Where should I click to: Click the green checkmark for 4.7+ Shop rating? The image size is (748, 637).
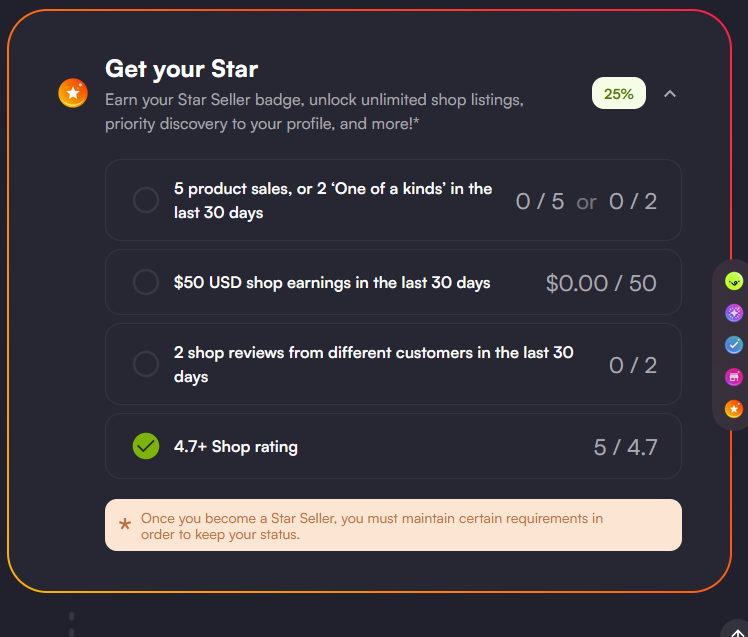pos(146,446)
